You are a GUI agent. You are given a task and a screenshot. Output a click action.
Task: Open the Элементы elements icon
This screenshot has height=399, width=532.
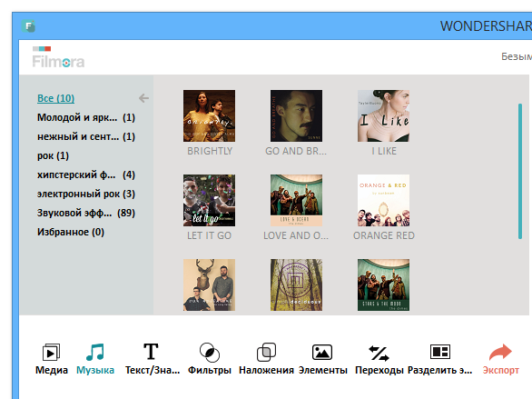pyautogui.click(x=322, y=352)
